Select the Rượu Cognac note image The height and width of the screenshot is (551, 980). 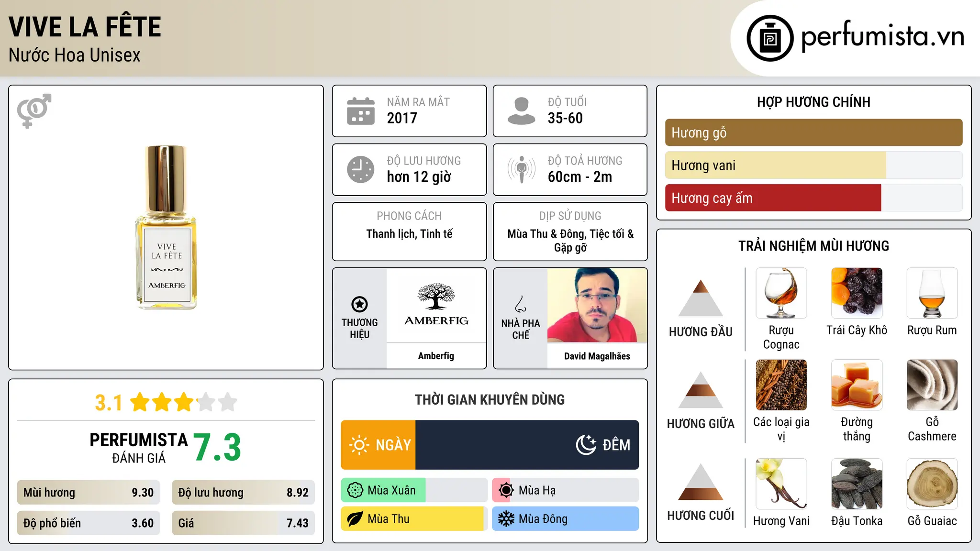(781, 293)
